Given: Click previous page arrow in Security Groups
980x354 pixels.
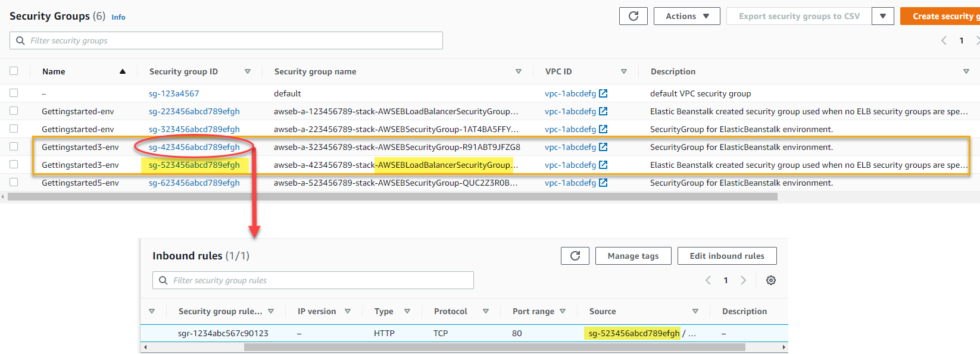Looking at the screenshot, I should (944, 40).
